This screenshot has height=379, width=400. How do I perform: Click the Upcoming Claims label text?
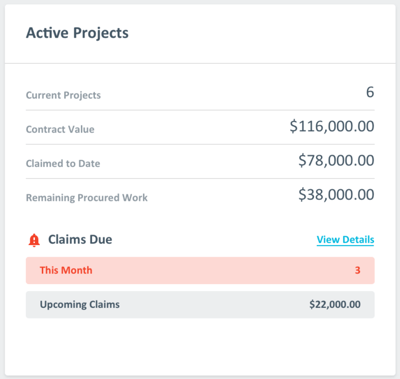tap(80, 305)
